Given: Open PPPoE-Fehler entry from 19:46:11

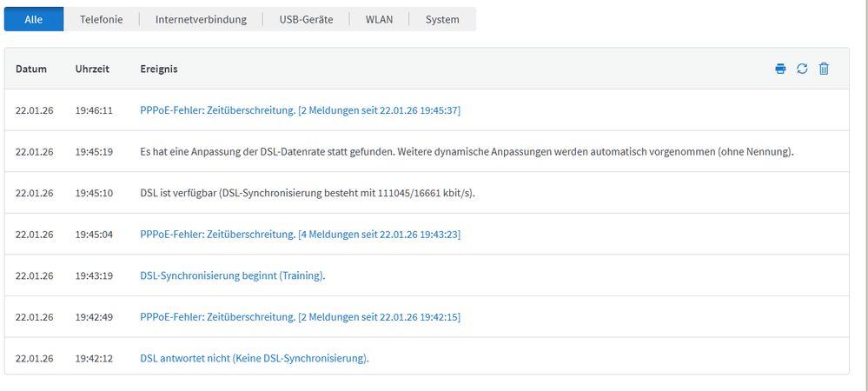Looking at the screenshot, I should (300, 110).
